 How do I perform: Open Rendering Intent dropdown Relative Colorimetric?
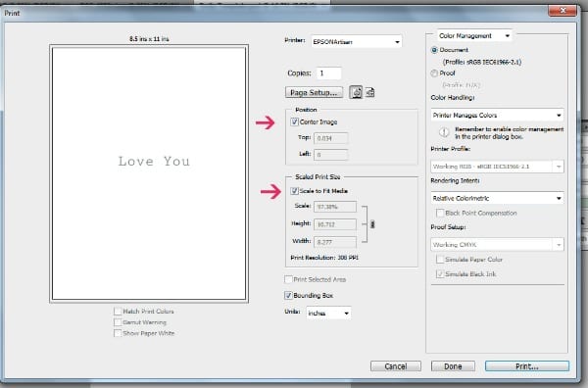pos(497,198)
